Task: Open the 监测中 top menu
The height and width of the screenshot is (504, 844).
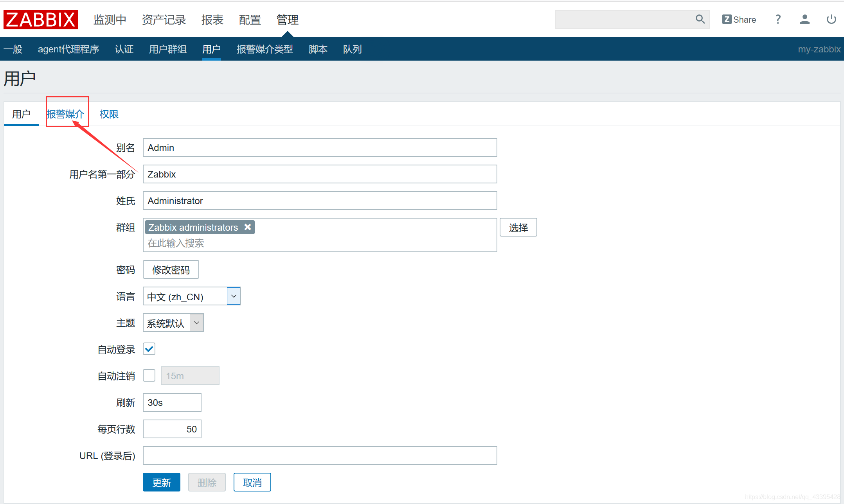Action: [110, 20]
